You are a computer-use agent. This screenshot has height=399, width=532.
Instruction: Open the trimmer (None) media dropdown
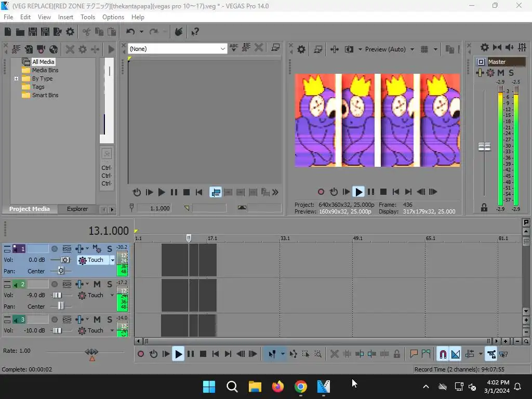222,49
